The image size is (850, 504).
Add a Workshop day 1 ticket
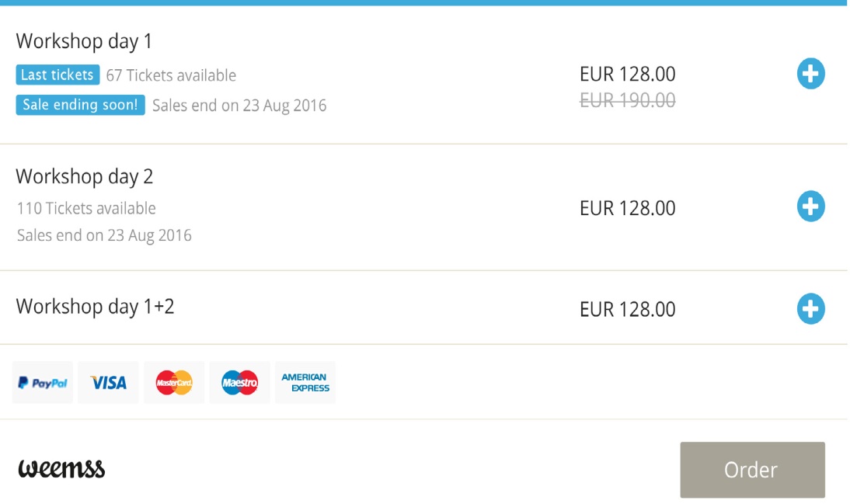pyautogui.click(x=810, y=75)
